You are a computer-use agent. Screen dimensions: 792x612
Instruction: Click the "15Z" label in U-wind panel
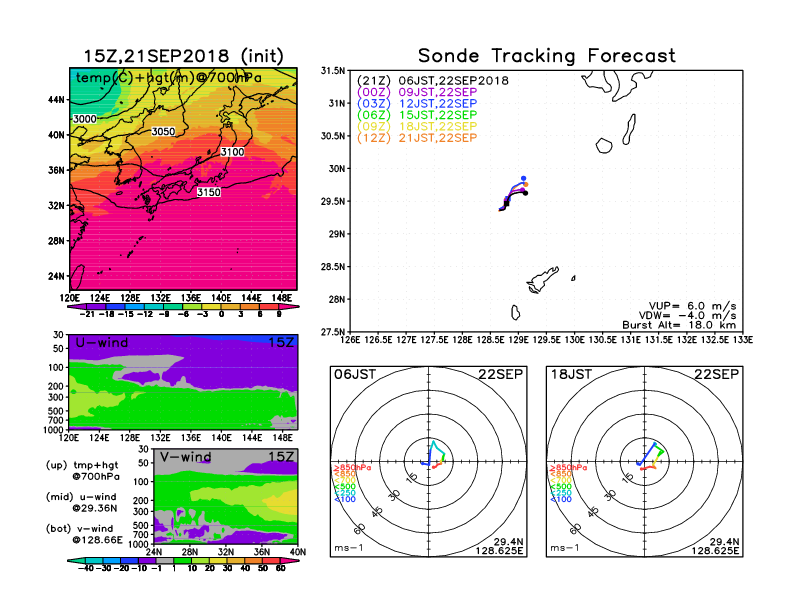281,343
